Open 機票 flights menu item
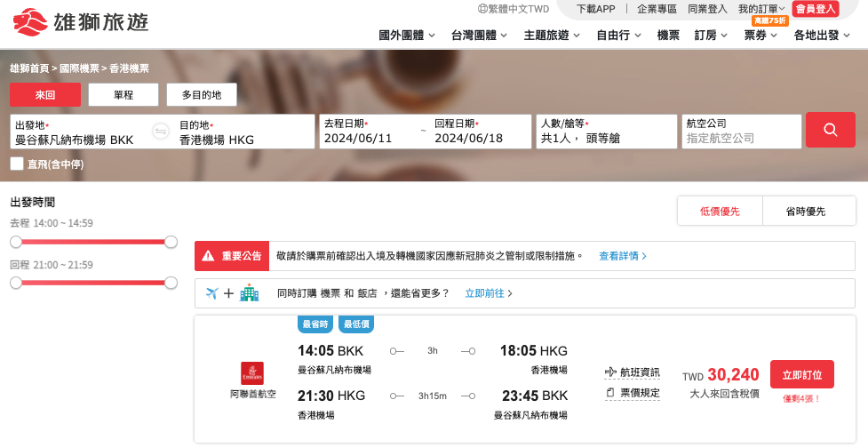The height and width of the screenshot is (448, 868). (668, 35)
